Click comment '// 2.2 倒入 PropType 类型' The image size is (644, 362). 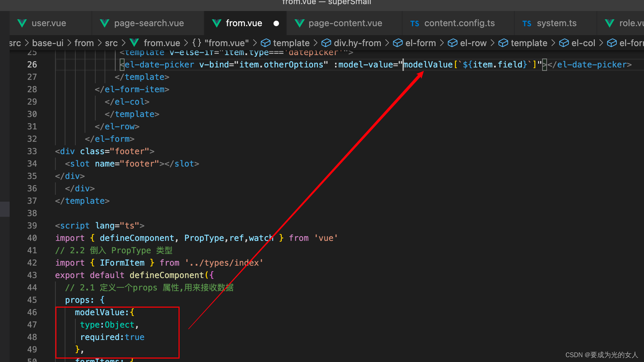(x=114, y=251)
